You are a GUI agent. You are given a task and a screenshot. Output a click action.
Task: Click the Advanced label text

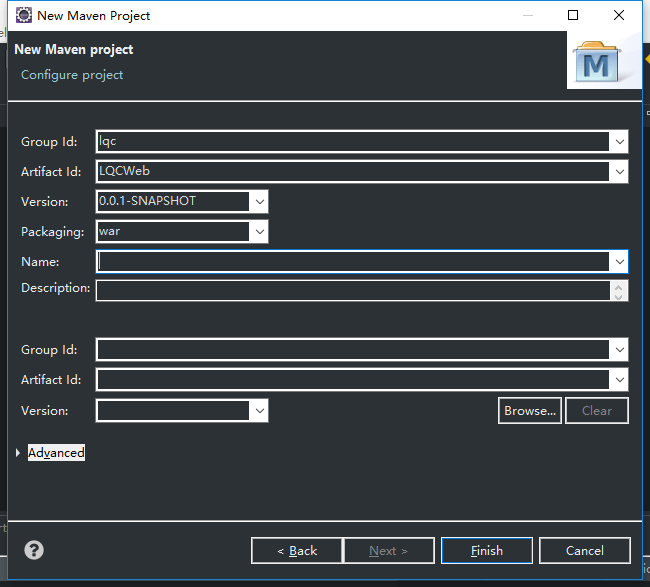[56, 453]
